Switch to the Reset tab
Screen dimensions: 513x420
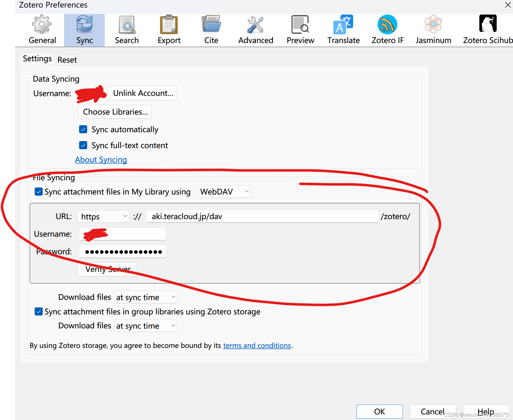67,60
